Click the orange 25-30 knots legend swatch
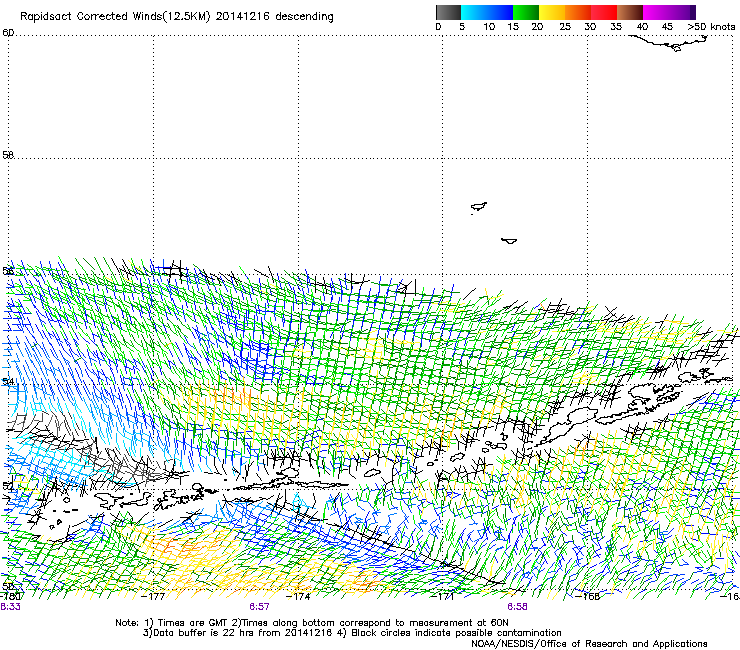Screen dimensions: 740x650 [x=578, y=12]
